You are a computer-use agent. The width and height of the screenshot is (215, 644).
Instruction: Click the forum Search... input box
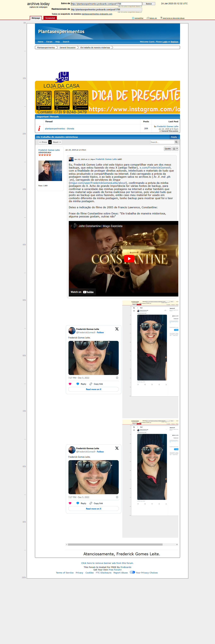tap(162, 142)
